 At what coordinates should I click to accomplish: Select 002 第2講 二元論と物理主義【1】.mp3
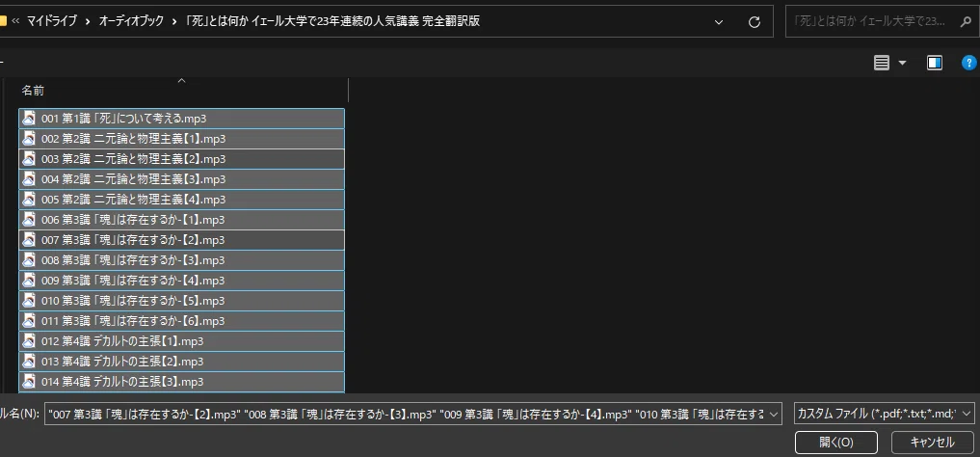(181, 138)
